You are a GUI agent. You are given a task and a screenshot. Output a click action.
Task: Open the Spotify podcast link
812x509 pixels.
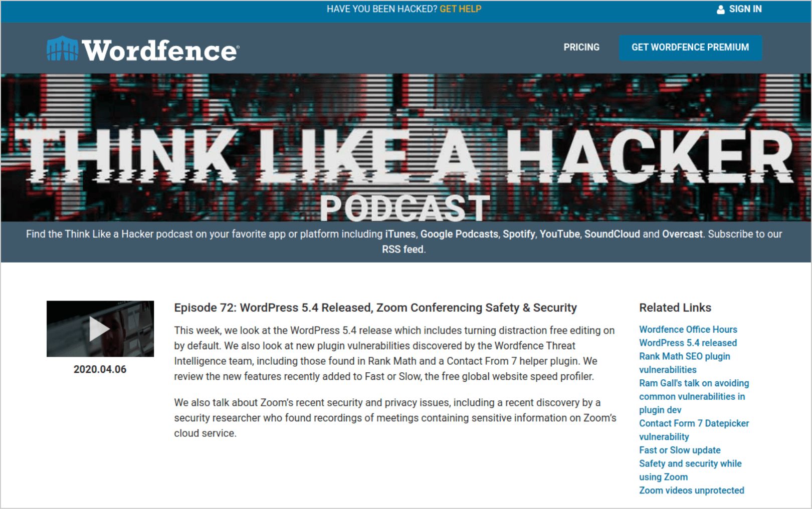pyautogui.click(x=519, y=234)
